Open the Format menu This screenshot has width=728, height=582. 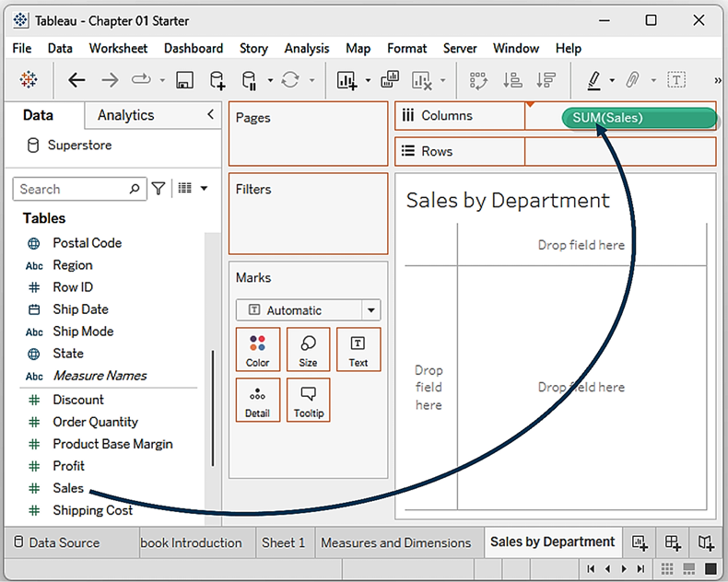point(406,48)
